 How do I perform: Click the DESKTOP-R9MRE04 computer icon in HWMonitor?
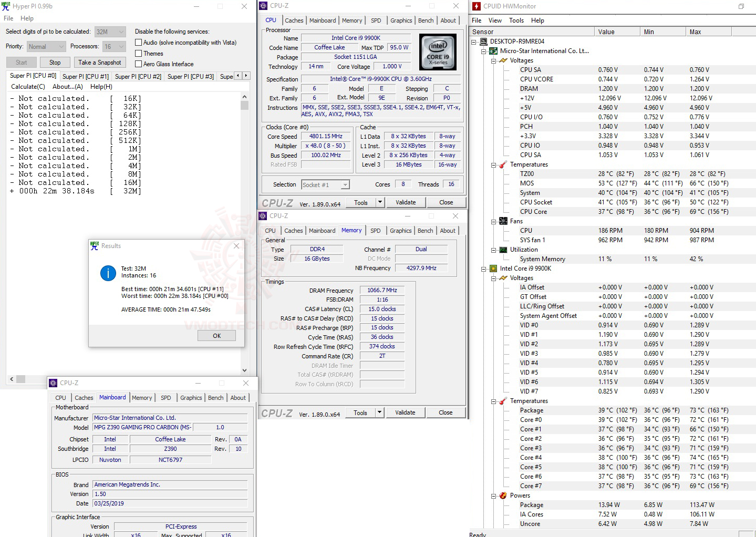click(483, 42)
